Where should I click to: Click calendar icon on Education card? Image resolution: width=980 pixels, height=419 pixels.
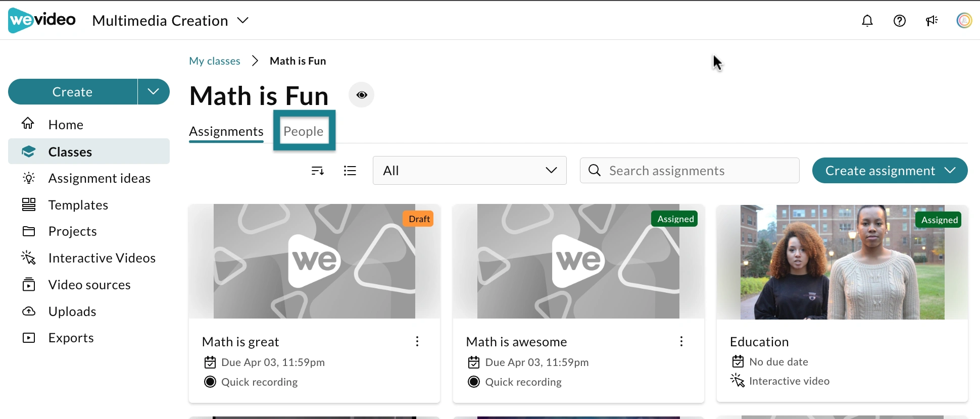(738, 361)
